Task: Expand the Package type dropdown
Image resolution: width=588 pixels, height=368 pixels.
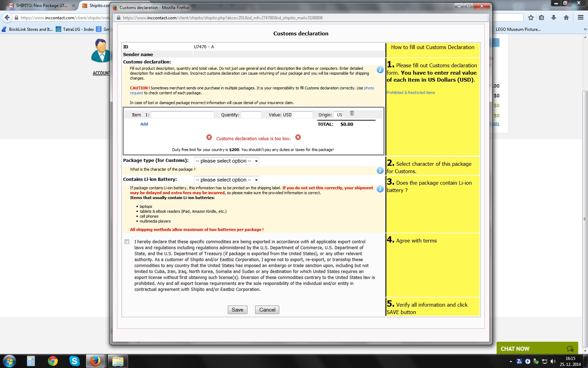Action: 226,161
